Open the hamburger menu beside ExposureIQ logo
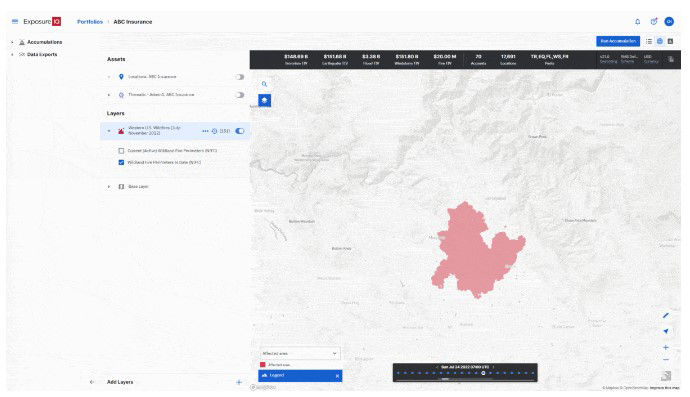The image size is (690, 397). [15, 21]
